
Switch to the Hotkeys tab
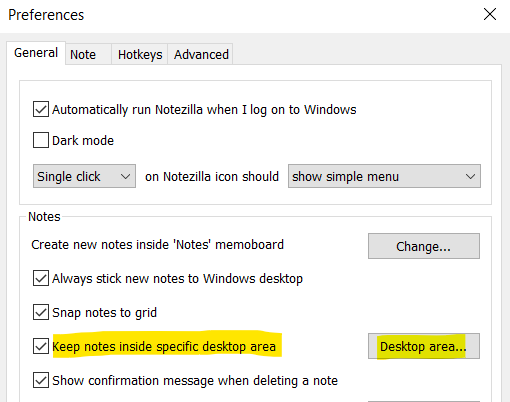tap(140, 54)
